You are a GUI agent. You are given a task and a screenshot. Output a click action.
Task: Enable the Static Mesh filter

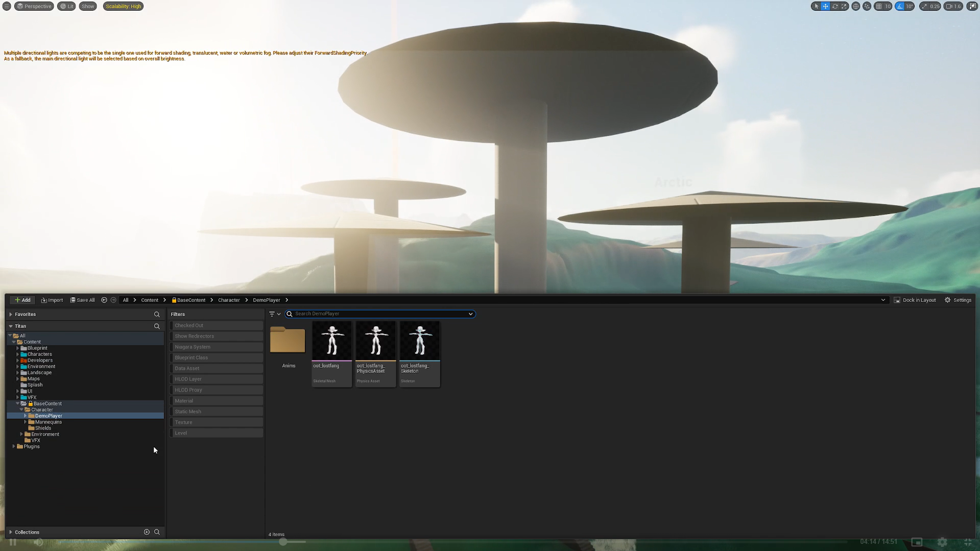(x=217, y=412)
